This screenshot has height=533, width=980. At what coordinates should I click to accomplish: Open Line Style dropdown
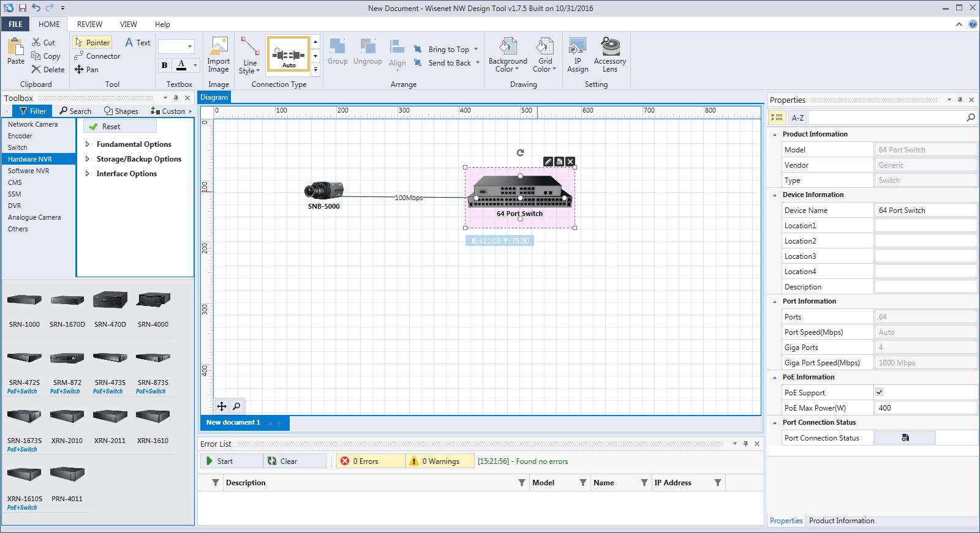(249, 55)
